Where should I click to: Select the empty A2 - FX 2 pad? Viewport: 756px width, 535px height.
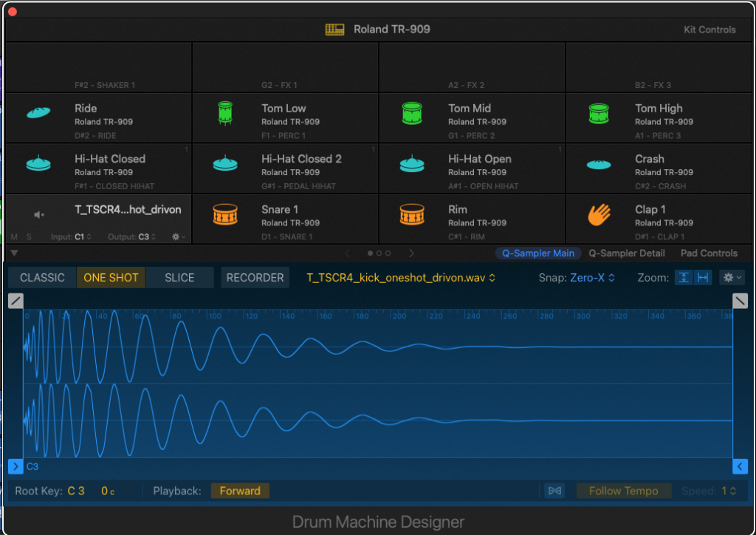(x=472, y=67)
